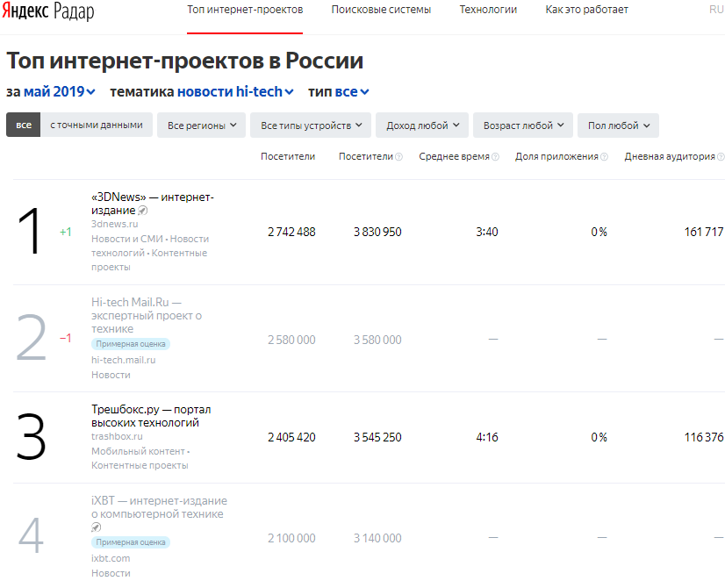Open the 3dnews.ru domain link
The image size is (725, 588).
115,224
